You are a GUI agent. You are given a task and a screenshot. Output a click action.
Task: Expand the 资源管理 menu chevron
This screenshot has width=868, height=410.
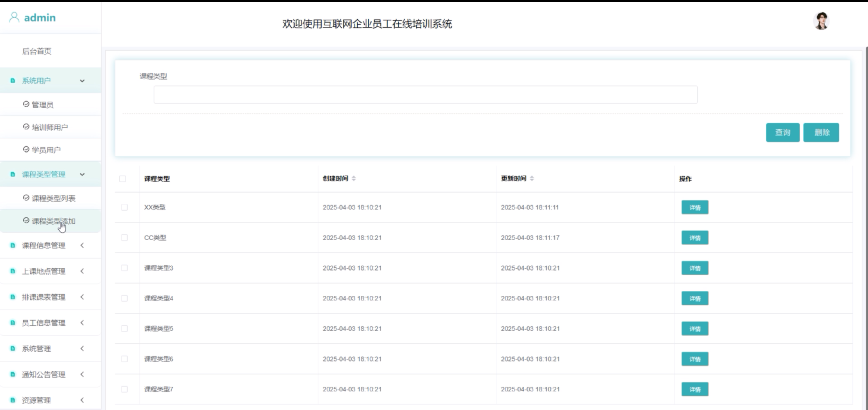82,400
